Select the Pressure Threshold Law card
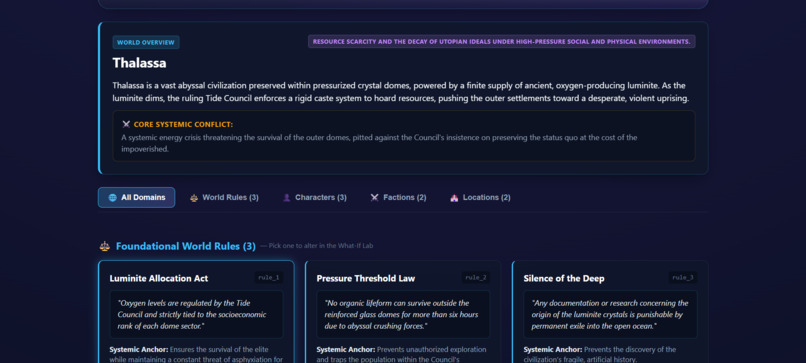The height and width of the screenshot is (363, 806). click(403, 312)
